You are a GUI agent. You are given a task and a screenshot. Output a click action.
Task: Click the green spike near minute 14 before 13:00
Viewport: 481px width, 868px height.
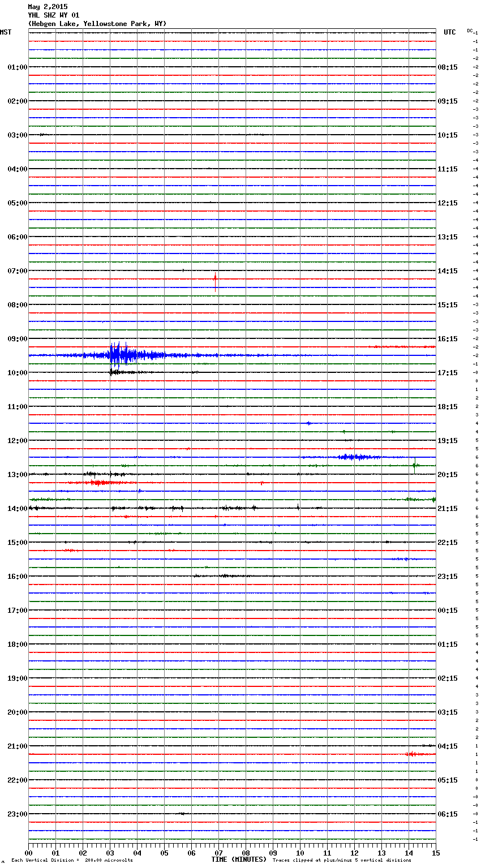[x=414, y=466]
